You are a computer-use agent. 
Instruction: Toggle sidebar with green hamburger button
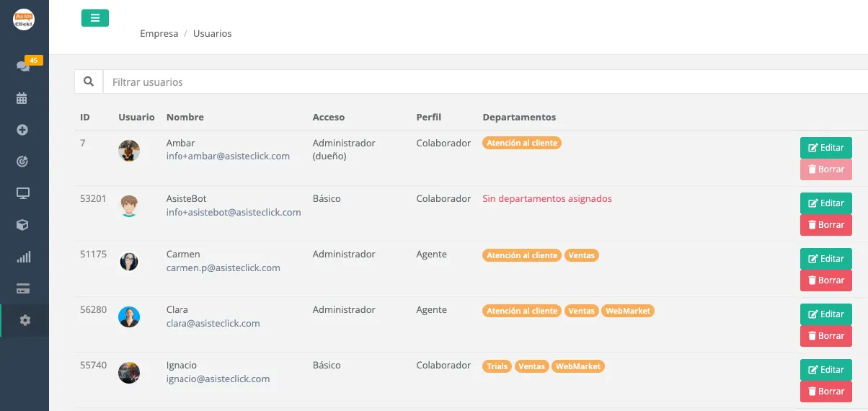click(95, 18)
